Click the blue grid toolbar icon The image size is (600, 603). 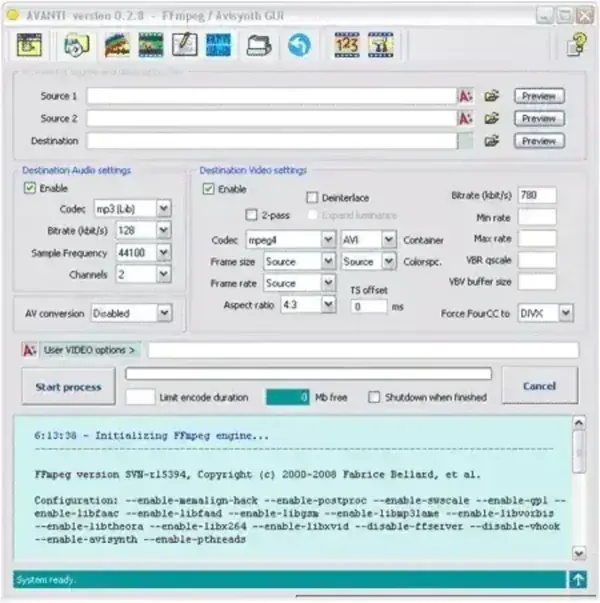[x=218, y=45]
